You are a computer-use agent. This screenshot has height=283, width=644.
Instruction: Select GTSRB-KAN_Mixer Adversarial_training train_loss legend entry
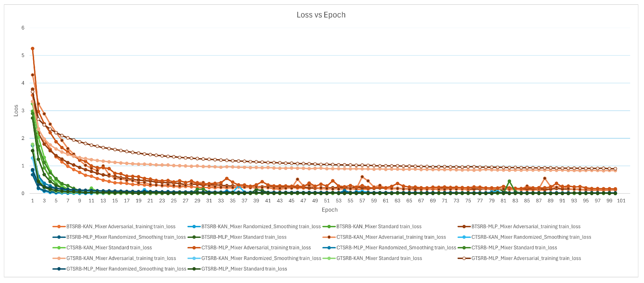pyautogui.click(x=121, y=258)
